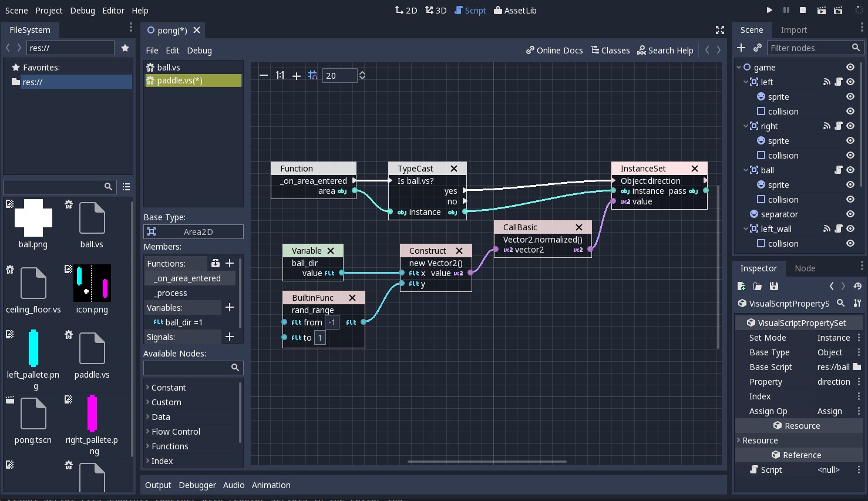This screenshot has width=868, height=501.
Task: Click the 1:1 zoom reset icon in the graph toolbar
Action: point(280,75)
